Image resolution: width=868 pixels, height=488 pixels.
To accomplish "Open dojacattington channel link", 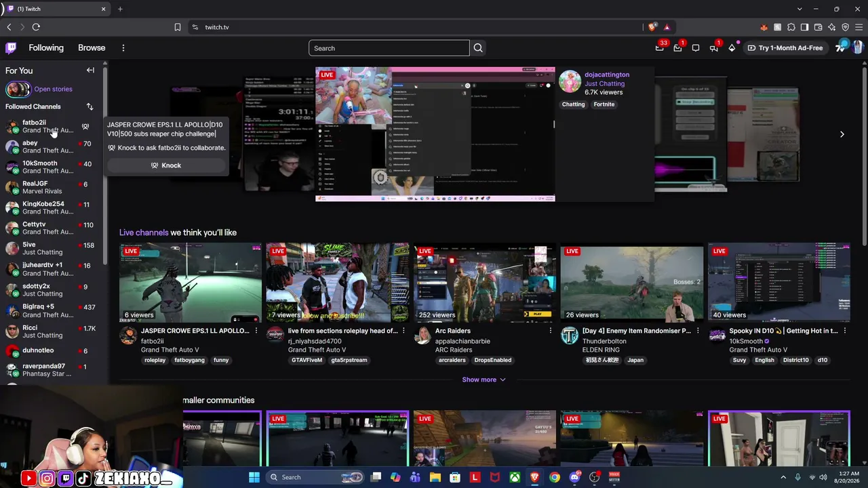I will coord(607,75).
